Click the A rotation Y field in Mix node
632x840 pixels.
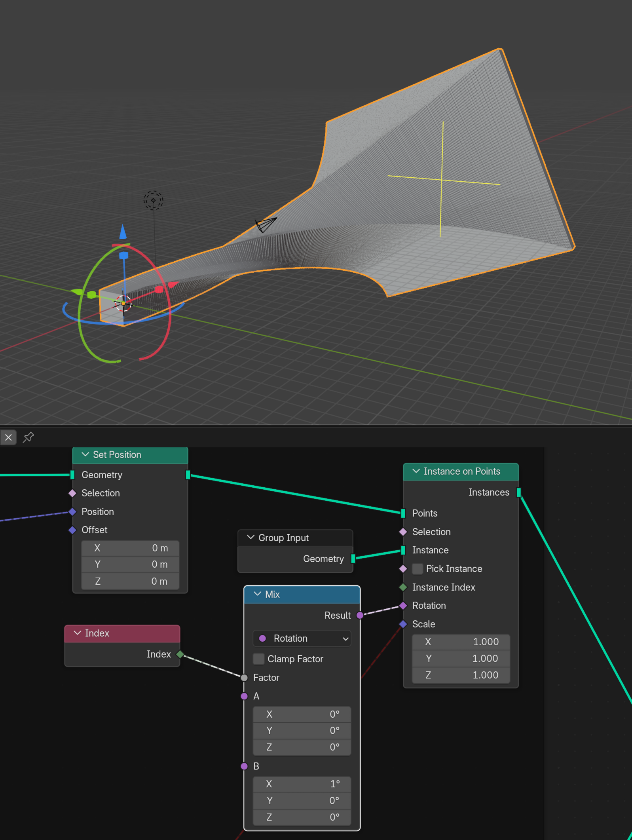click(x=302, y=730)
